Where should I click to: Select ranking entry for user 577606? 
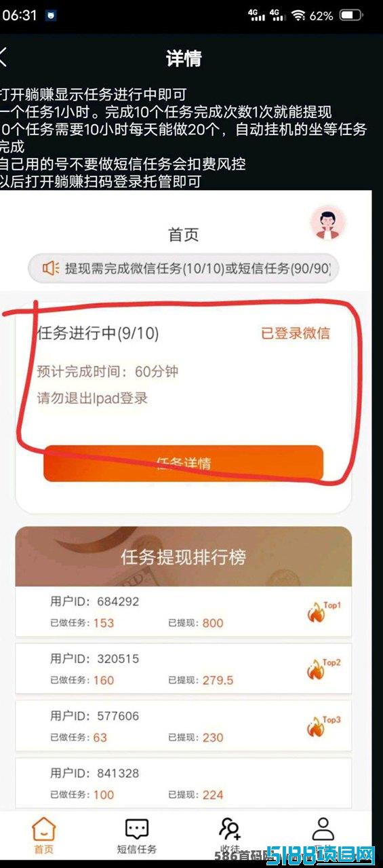(x=184, y=726)
